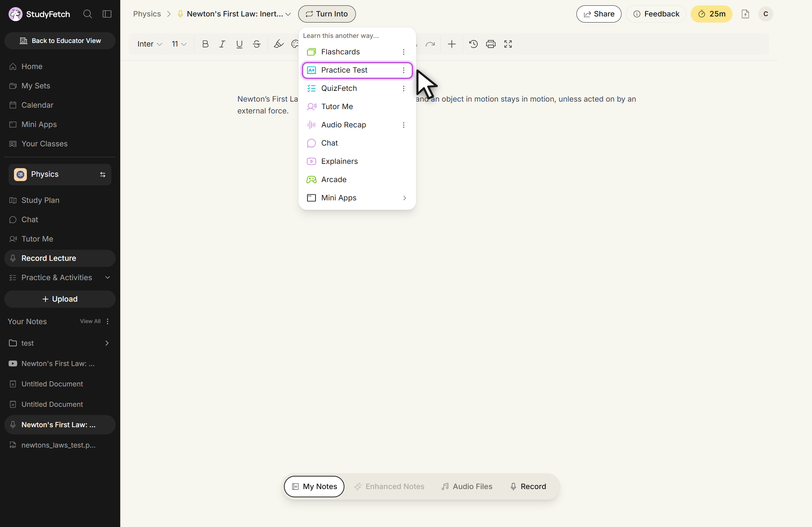Select Flashcards from the menu

(x=357, y=52)
